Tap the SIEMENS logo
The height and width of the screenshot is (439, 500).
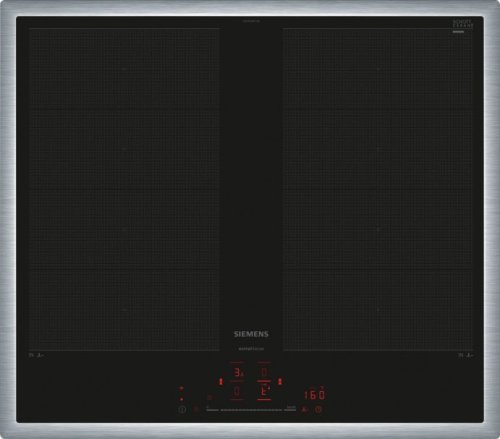[x=251, y=334]
